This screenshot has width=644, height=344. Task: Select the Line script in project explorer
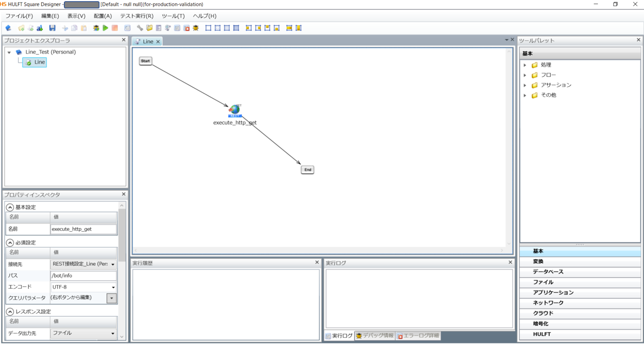(x=35, y=62)
